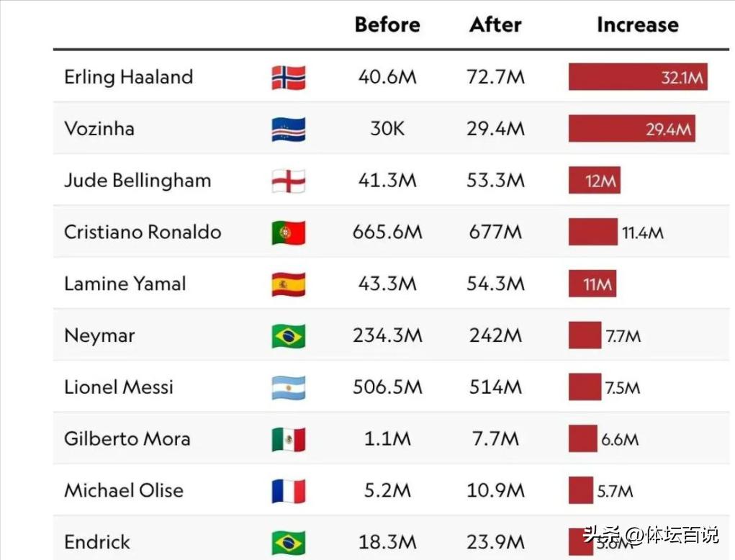Select the Spain flag beside Lamine Yamal
735x560 pixels.
pyautogui.click(x=288, y=284)
